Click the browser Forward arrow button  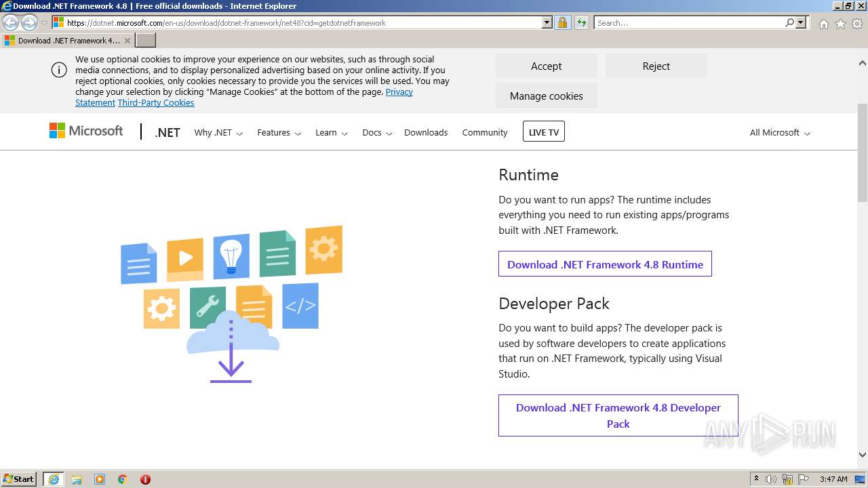[29, 23]
